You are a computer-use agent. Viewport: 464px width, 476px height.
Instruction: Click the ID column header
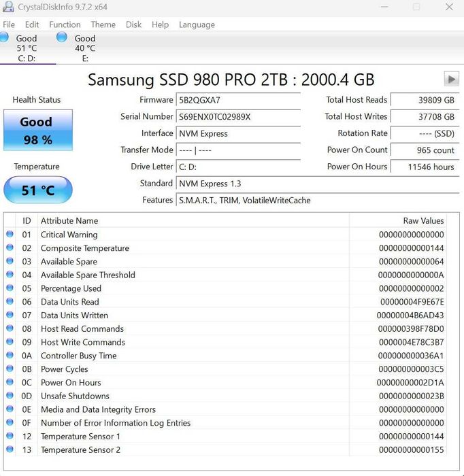[27, 221]
